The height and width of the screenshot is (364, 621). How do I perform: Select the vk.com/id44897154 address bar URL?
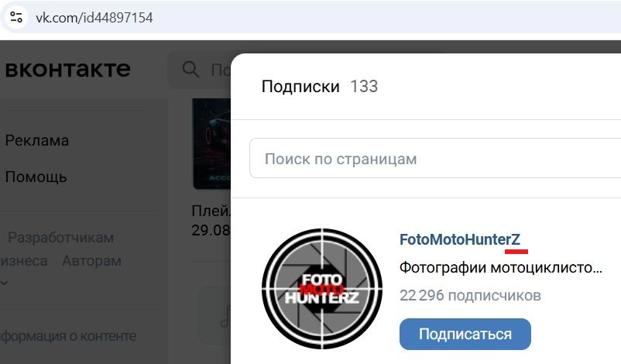[94, 18]
